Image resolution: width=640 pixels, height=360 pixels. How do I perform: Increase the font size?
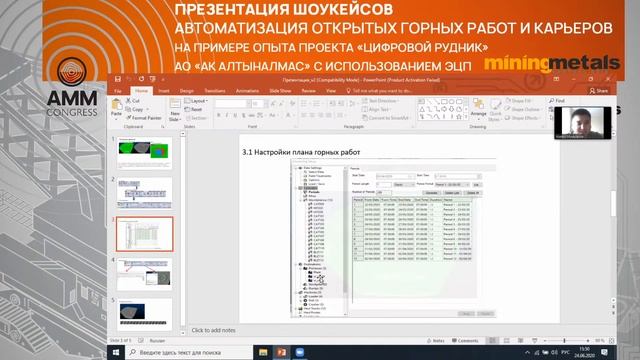pyautogui.click(x=273, y=104)
